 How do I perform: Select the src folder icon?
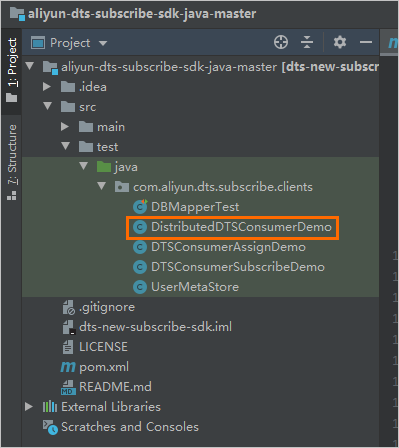68,107
